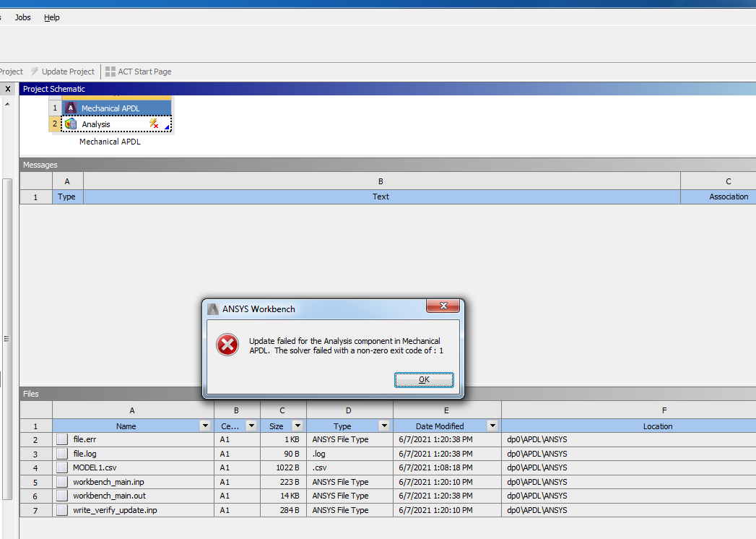
Task: Click the Mechanical APDL logo icon
Action: pyautogui.click(x=70, y=108)
